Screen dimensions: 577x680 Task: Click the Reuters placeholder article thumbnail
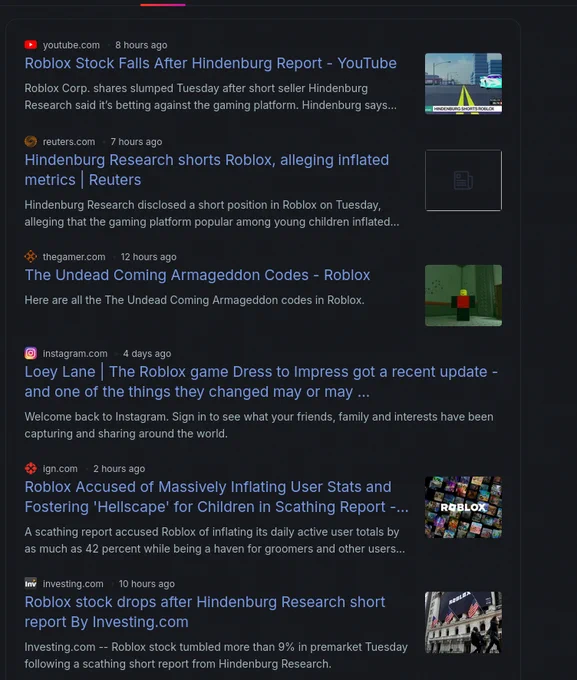(463, 180)
